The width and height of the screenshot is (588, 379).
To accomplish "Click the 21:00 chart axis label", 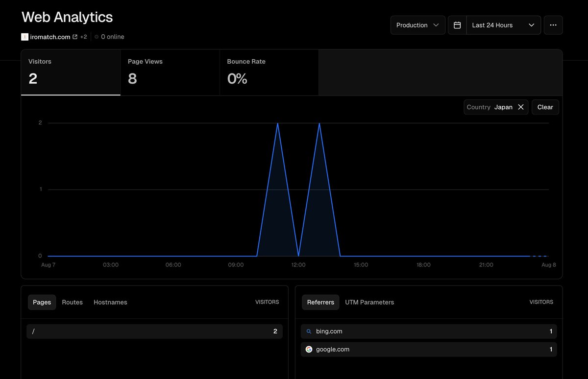I will [x=486, y=265].
